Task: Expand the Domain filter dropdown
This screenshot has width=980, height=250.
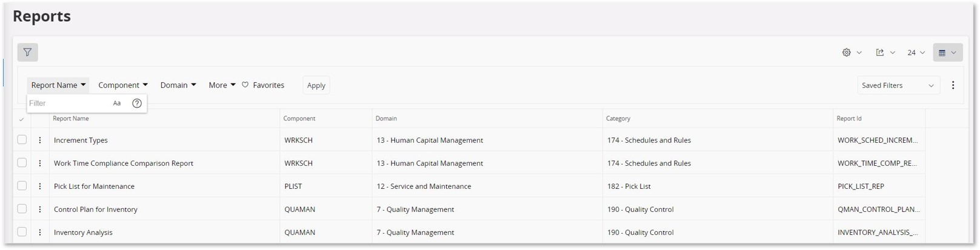Action: tap(178, 85)
